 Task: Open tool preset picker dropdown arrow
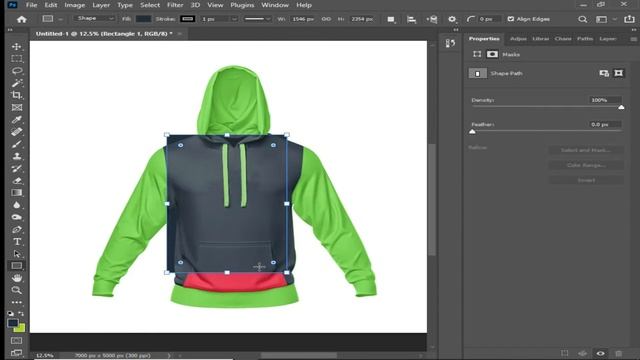click(60, 19)
